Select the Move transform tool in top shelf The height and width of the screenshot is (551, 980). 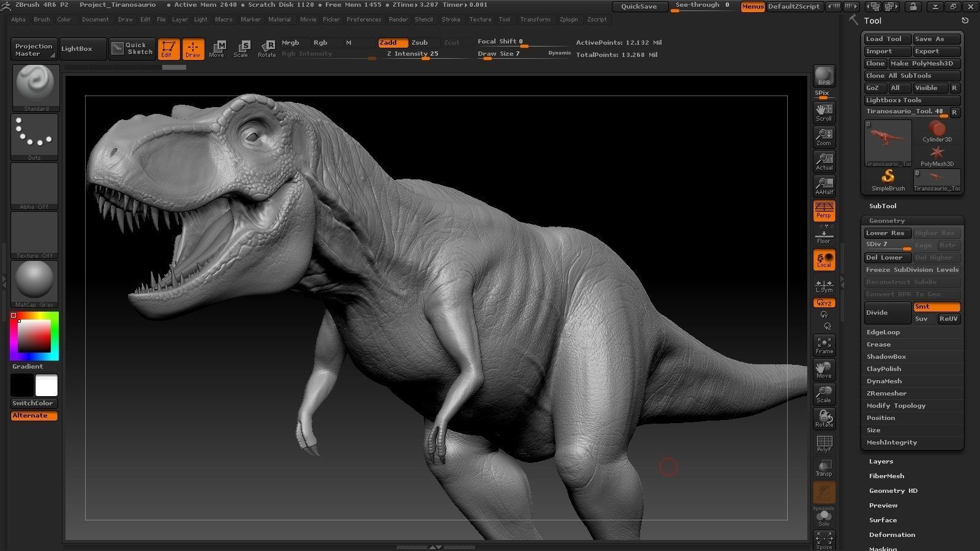point(217,49)
